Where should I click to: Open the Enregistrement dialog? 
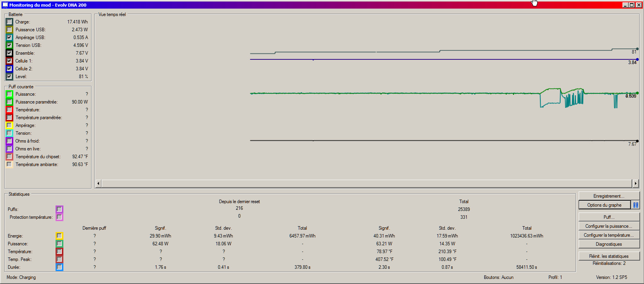[608, 196]
